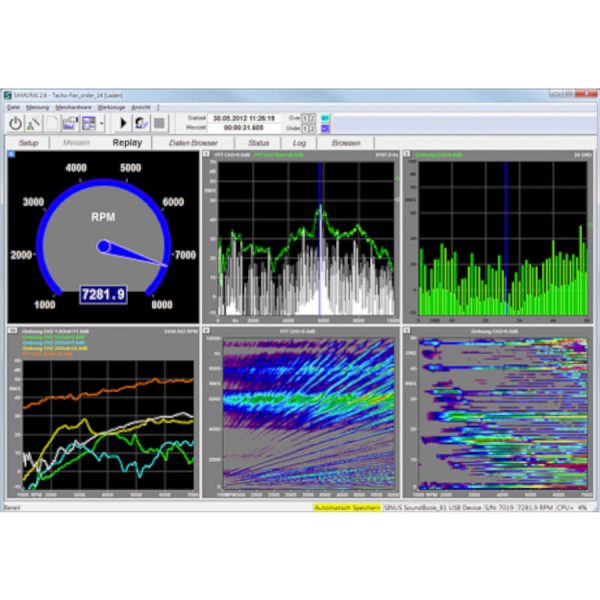
Task: Open the Browsen tab
Action: [346, 143]
